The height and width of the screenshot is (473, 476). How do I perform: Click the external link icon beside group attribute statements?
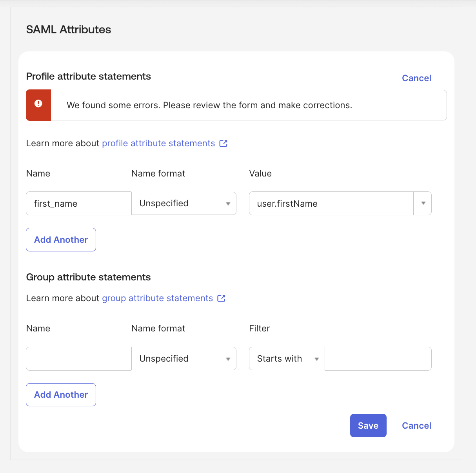pos(222,298)
